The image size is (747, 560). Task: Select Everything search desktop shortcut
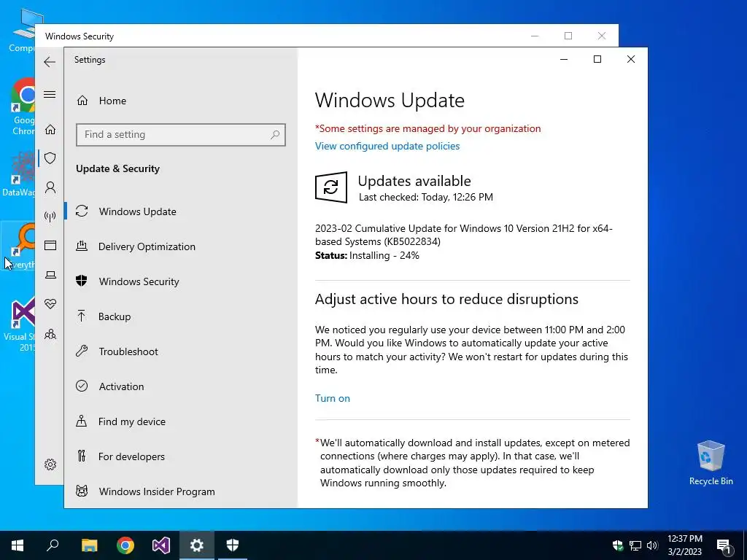19,247
